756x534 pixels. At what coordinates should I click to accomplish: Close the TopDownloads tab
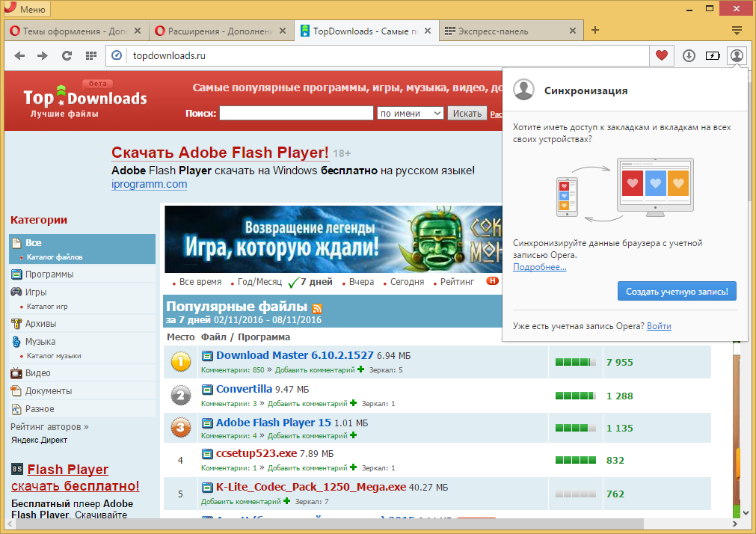pyautogui.click(x=428, y=31)
